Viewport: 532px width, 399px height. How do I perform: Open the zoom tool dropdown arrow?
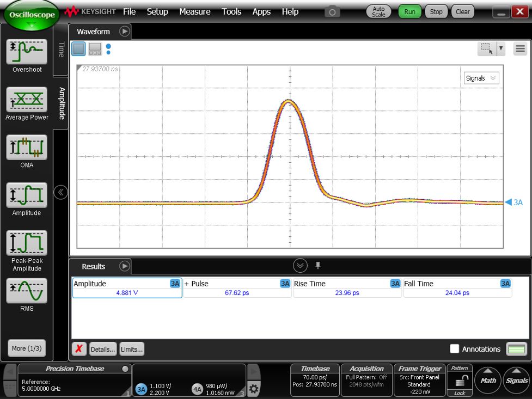point(501,48)
